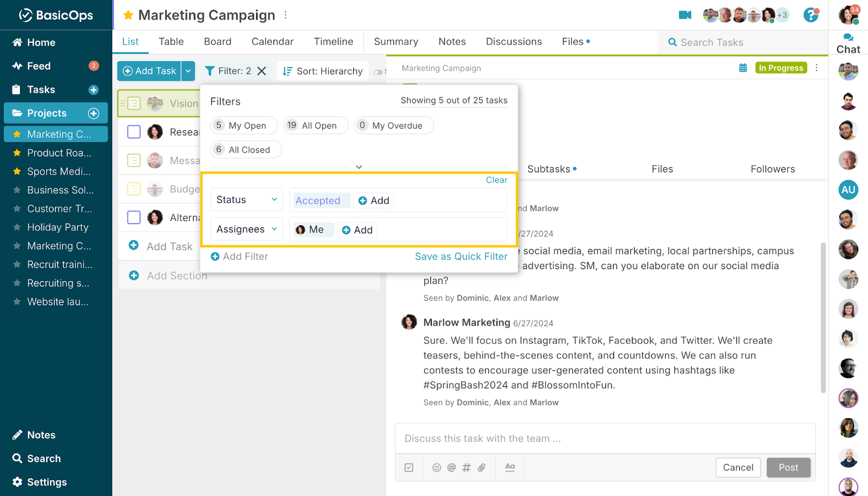Click Save as Quick Filter link
This screenshot has width=868, height=496.
[461, 257]
